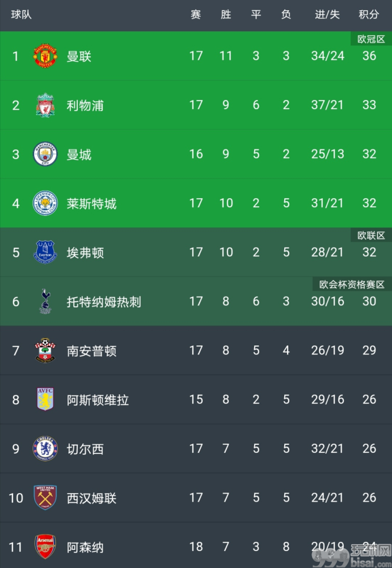Select the 进/失 goals column header
The image size is (392, 568).
[327, 15]
